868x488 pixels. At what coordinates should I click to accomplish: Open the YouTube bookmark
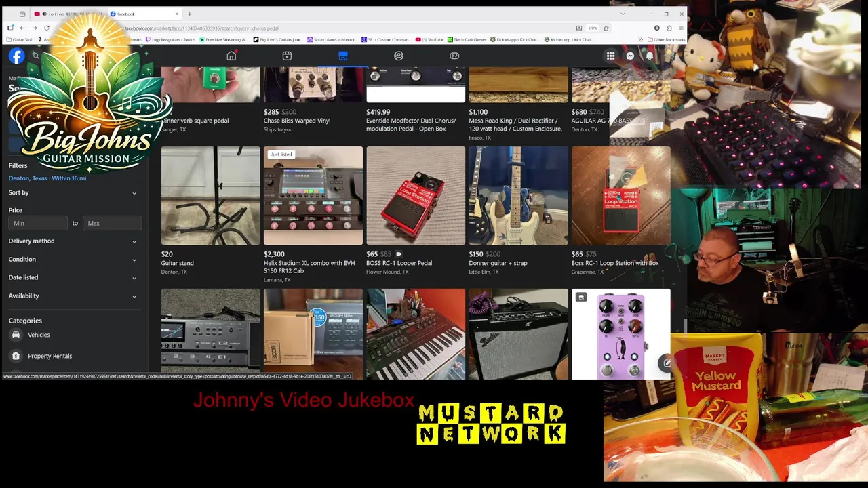point(430,39)
